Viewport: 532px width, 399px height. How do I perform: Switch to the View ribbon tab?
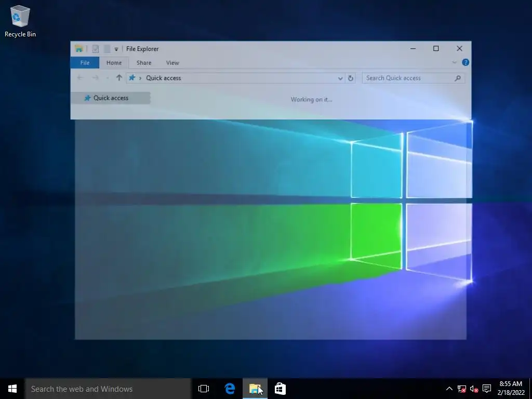point(172,63)
